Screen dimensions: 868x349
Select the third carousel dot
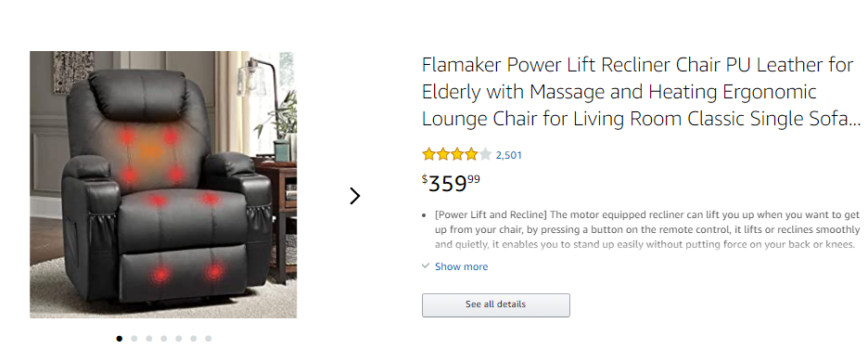(149, 339)
